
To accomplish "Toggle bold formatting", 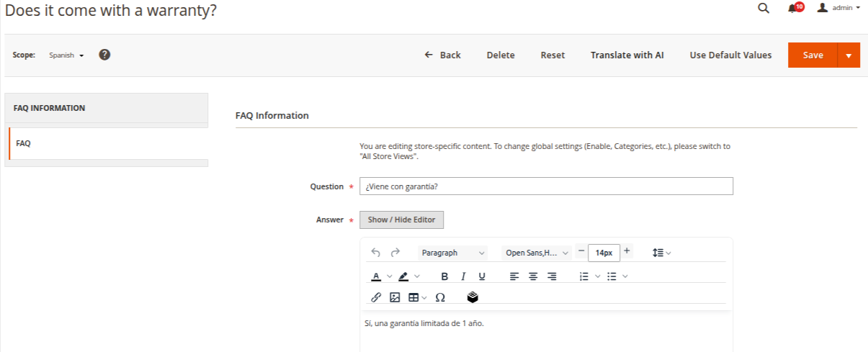I will 444,276.
